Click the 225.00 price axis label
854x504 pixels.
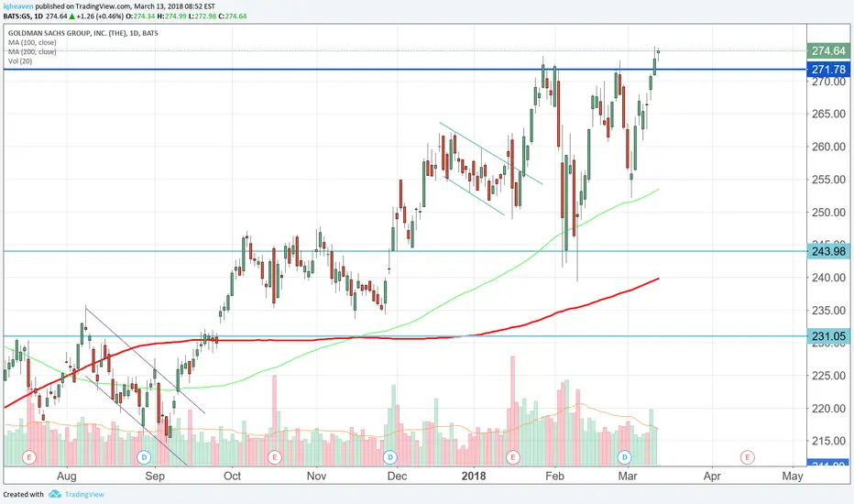(x=828, y=376)
